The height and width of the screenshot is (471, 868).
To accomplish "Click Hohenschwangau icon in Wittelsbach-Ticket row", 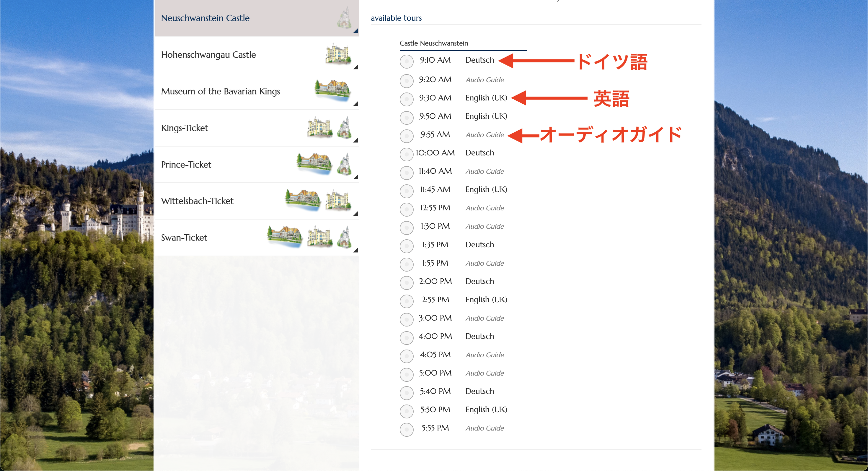I will pyautogui.click(x=338, y=200).
